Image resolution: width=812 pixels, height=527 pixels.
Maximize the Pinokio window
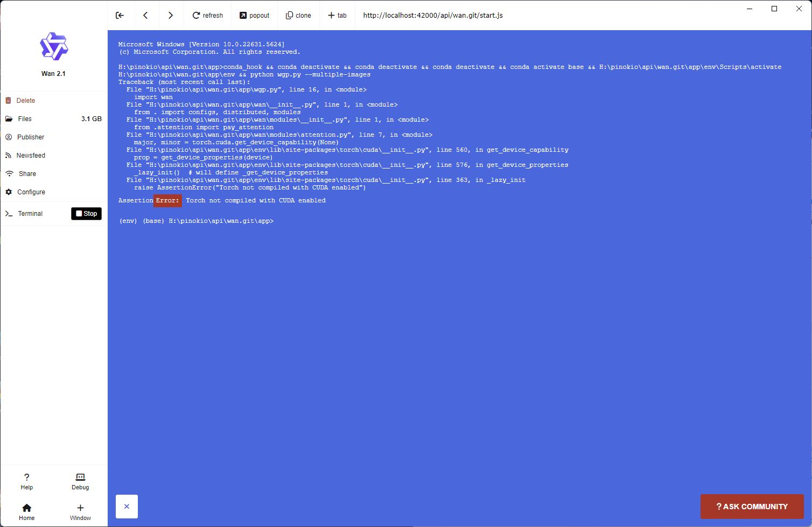tap(774, 9)
